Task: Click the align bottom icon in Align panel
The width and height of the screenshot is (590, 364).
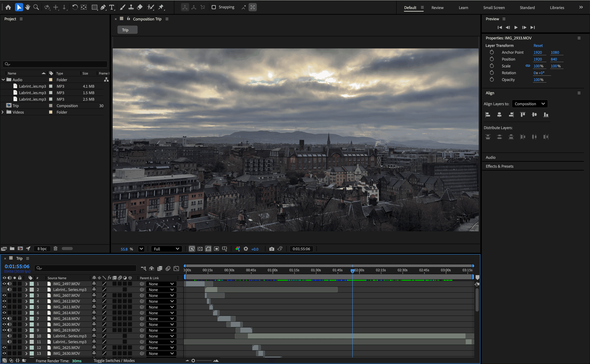Action: click(546, 115)
